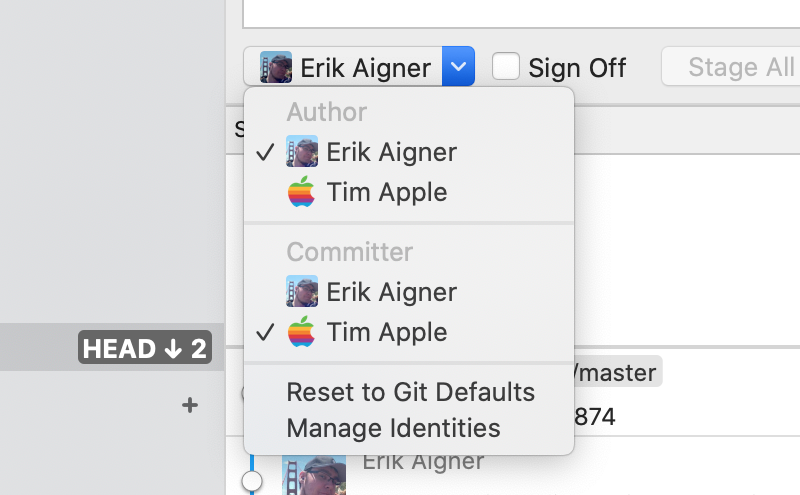Click the Apple logo under Committer section
The image size is (800, 495).
(x=302, y=332)
